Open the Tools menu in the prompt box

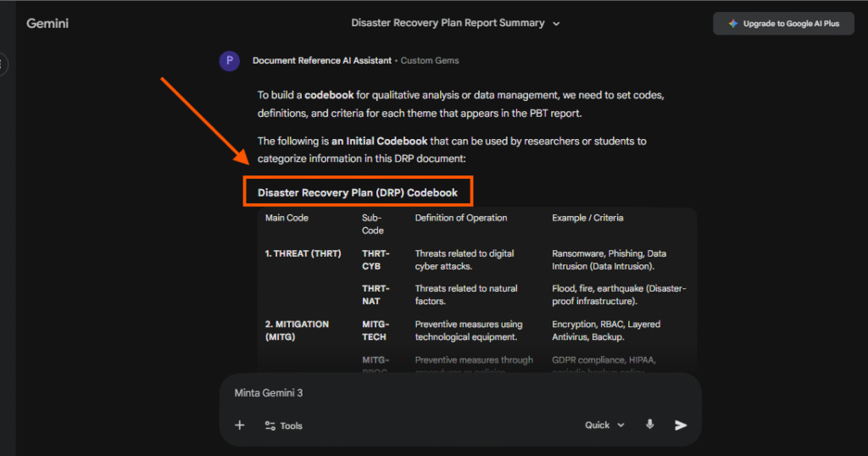click(x=283, y=425)
